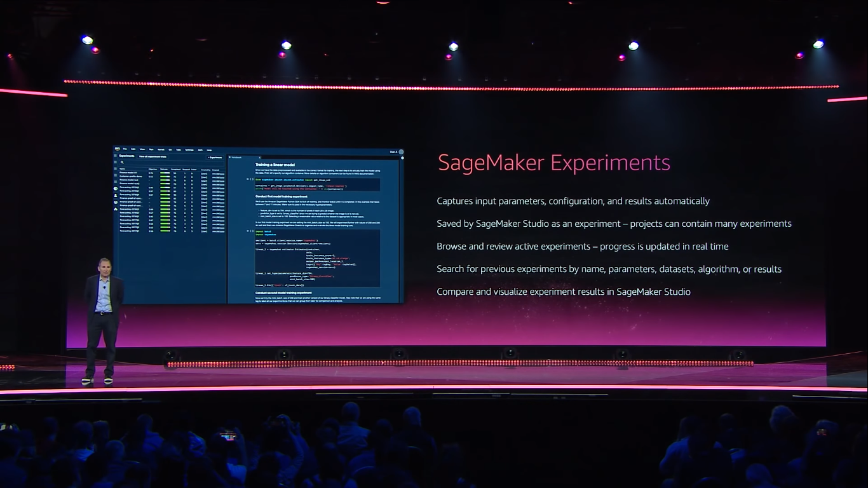This screenshot has height=488, width=868.
Task: Sort by the Created by column header
Action: (206, 170)
